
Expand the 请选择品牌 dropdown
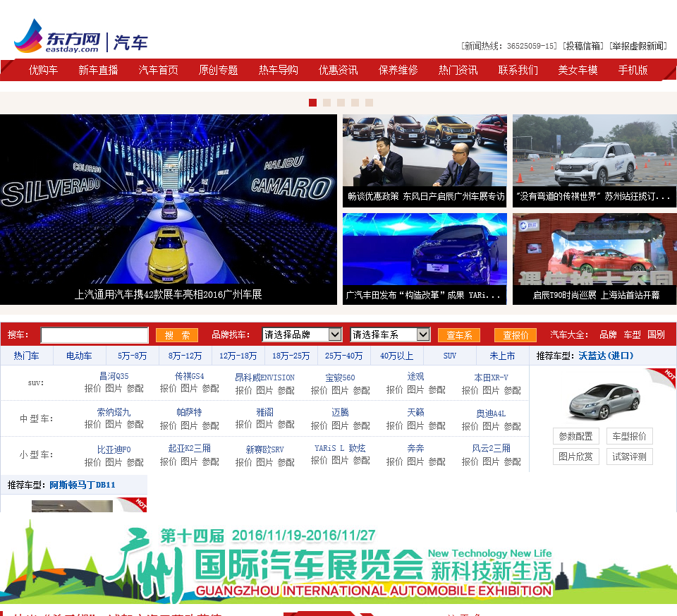pyautogui.click(x=302, y=334)
